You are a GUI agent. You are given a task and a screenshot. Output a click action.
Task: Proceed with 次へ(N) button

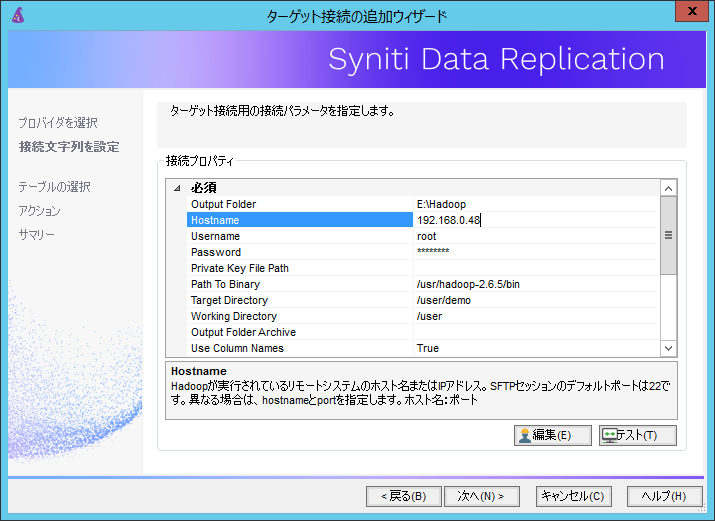(482, 496)
